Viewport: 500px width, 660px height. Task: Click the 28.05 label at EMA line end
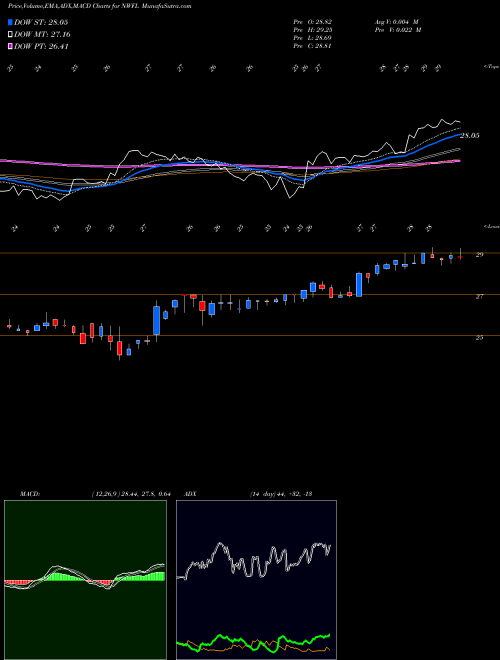pyautogui.click(x=470, y=136)
